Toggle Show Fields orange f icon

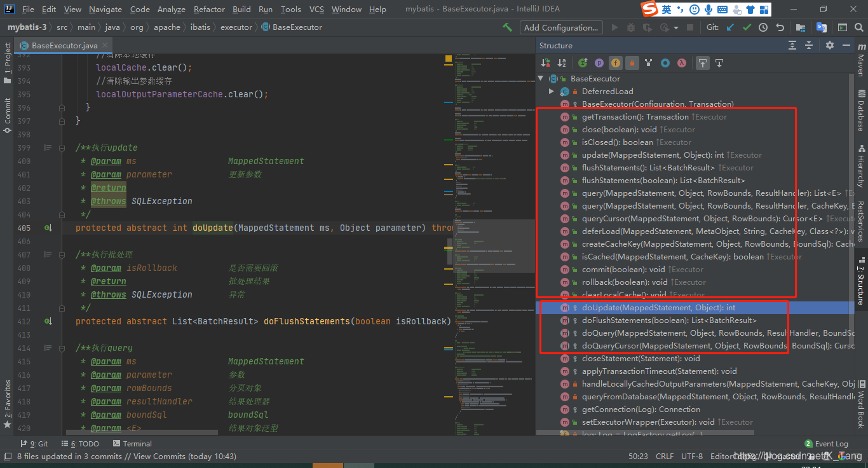coord(615,63)
